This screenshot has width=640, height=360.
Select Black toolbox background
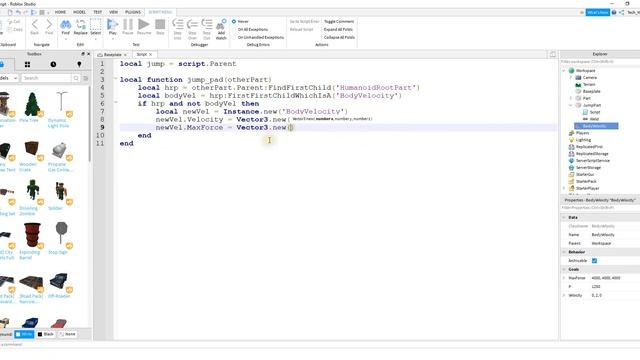[45, 334]
